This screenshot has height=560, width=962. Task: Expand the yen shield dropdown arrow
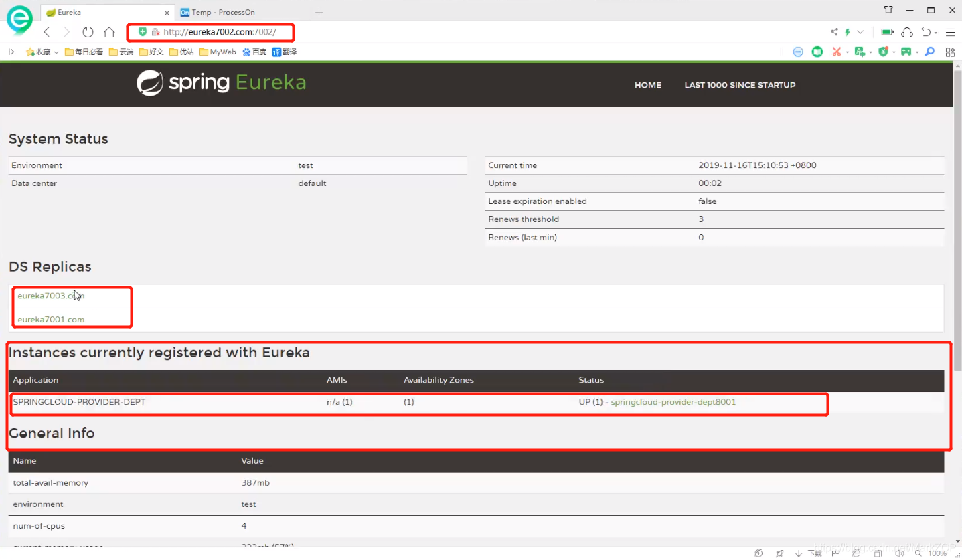click(x=893, y=52)
